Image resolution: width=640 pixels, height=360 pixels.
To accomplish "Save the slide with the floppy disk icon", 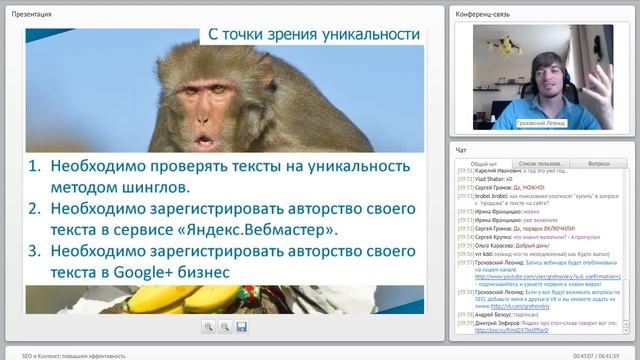I will click(x=241, y=327).
